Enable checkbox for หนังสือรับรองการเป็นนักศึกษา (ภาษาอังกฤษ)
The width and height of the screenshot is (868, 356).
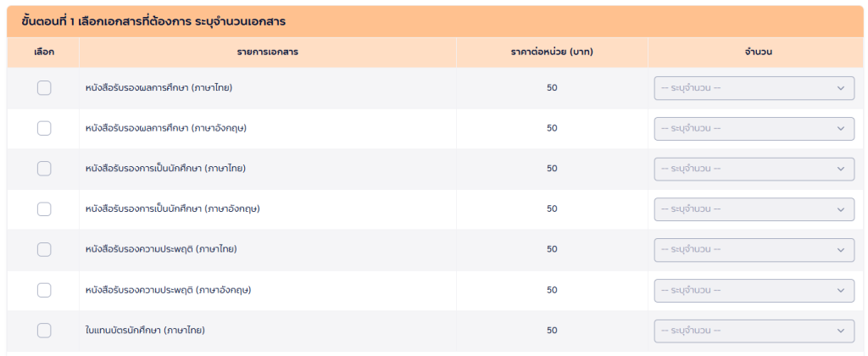[x=44, y=209]
